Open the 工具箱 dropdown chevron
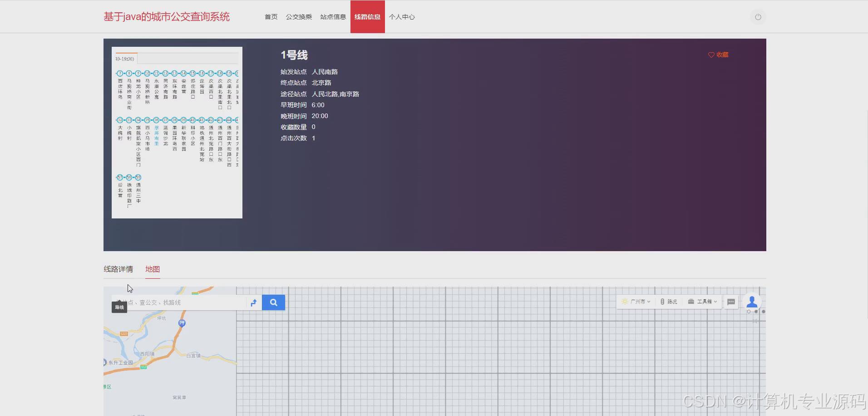The image size is (868, 416). click(x=715, y=301)
